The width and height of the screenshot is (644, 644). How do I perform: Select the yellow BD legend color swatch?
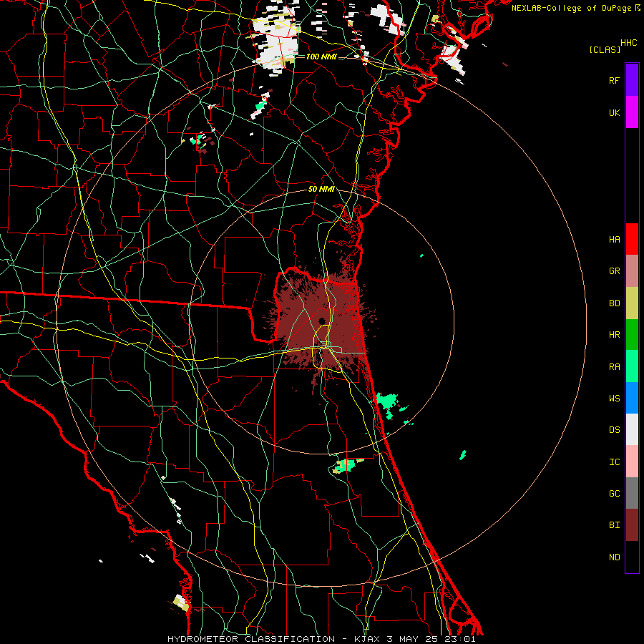tap(632, 303)
